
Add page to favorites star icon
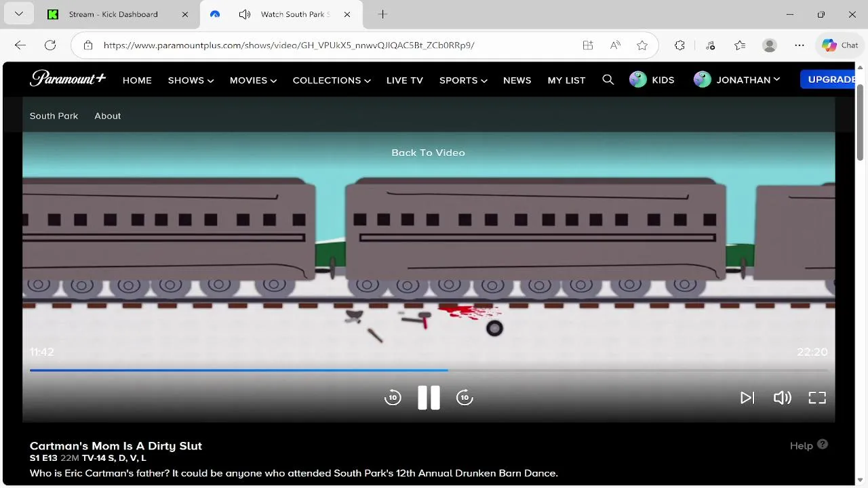click(x=642, y=45)
